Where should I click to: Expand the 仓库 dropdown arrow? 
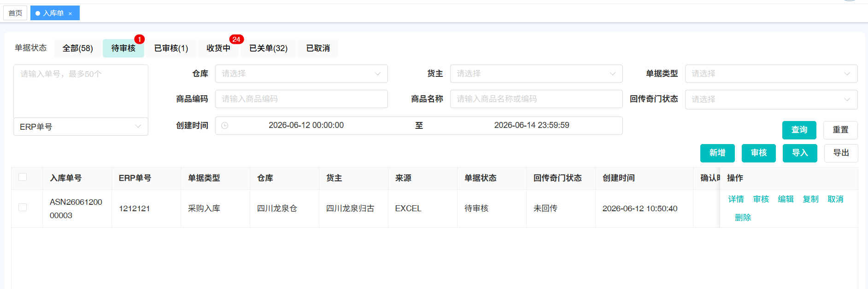click(378, 74)
